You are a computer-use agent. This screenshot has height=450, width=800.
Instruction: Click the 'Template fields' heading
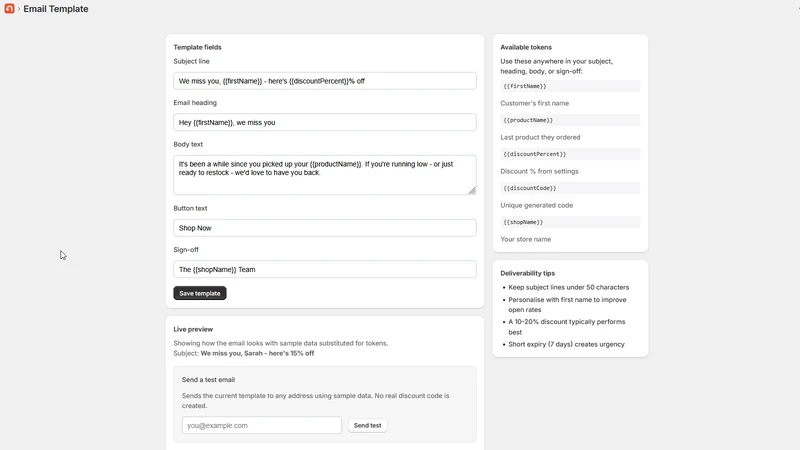coord(197,47)
